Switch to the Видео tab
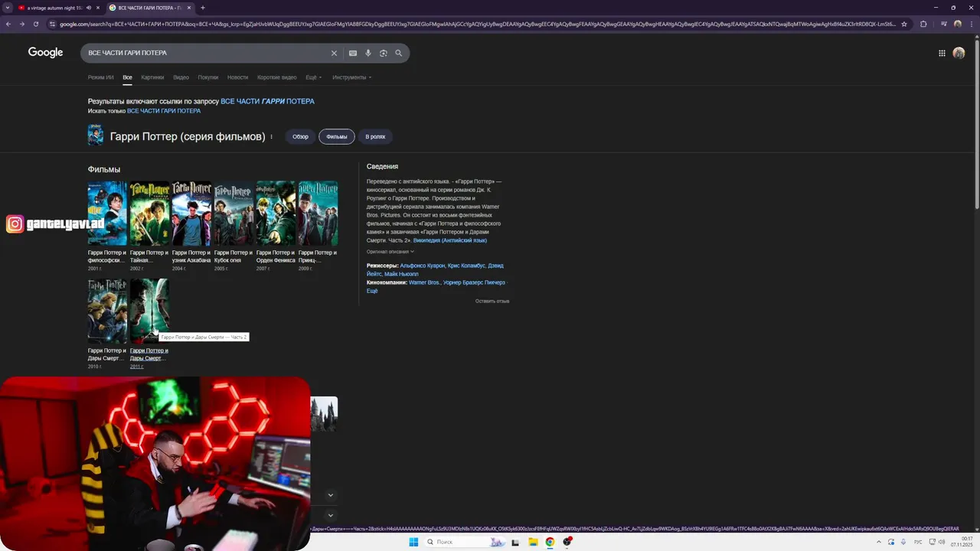The image size is (980, 551). pyautogui.click(x=181, y=77)
